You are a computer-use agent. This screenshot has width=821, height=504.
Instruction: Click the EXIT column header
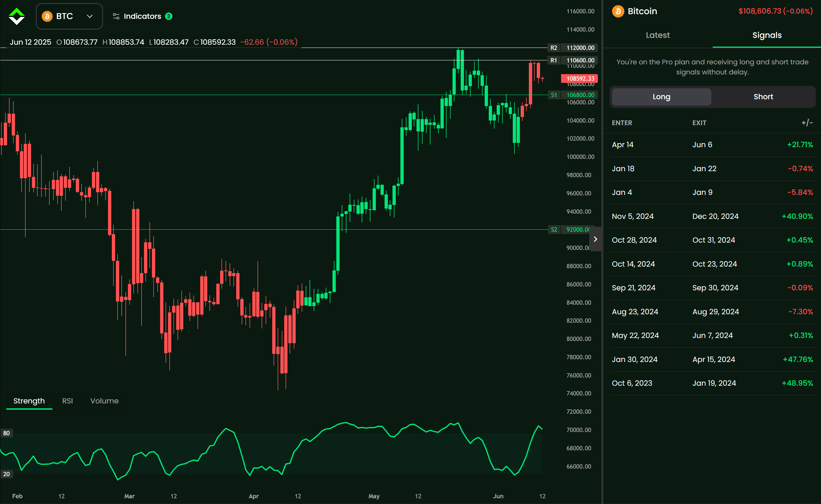pos(699,123)
